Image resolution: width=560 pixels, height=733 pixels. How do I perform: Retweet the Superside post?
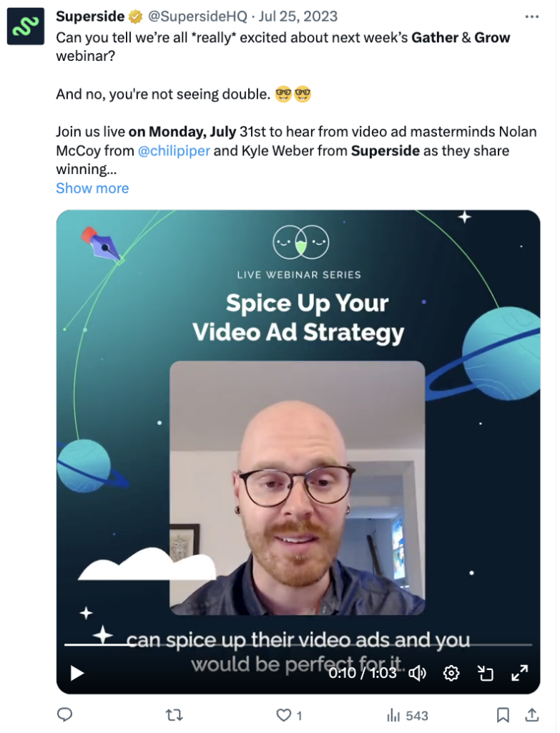point(175,715)
